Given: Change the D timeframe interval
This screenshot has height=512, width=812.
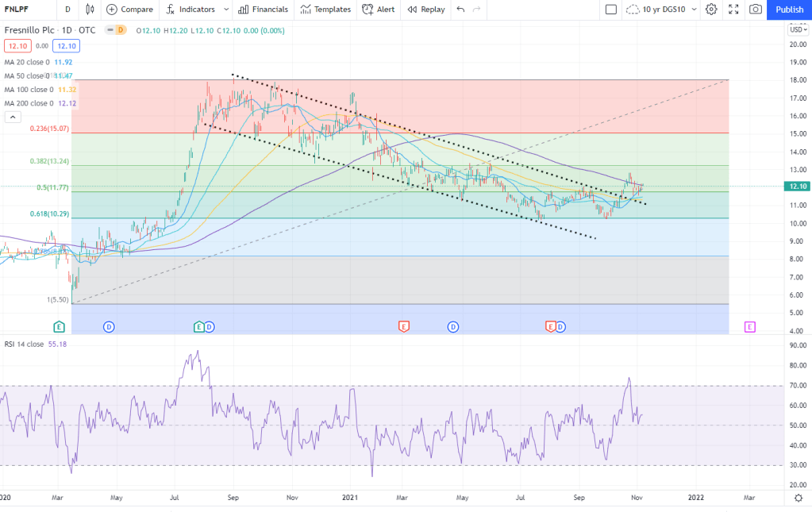Looking at the screenshot, I should [x=67, y=10].
